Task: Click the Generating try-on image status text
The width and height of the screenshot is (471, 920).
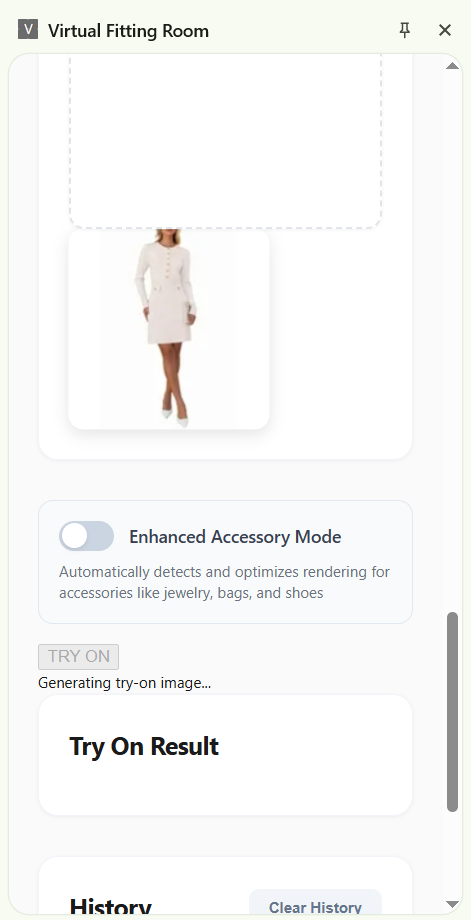Action: [x=124, y=683]
